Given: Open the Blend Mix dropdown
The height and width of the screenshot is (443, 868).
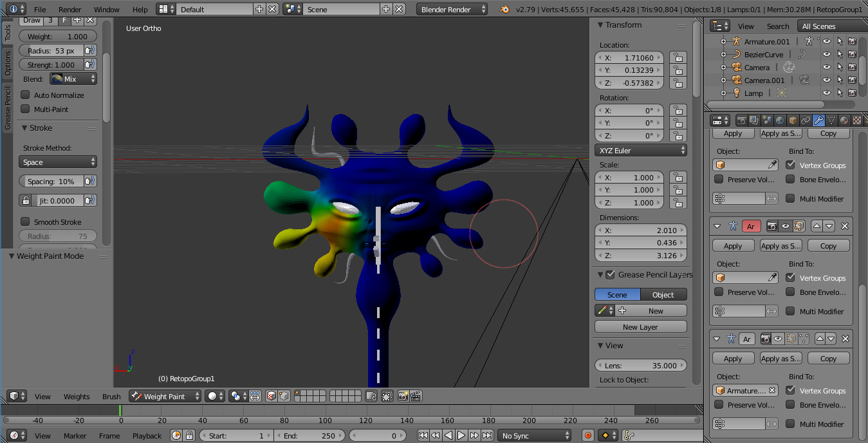Looking at the screenshot, I should click(x=73, y=79).
